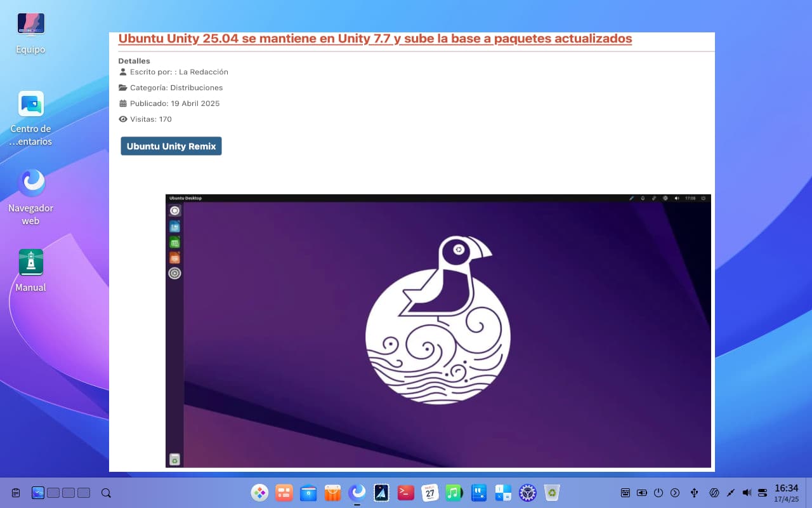Open the Ubuntu Unity 25.04 article title link

pos(375,38)
